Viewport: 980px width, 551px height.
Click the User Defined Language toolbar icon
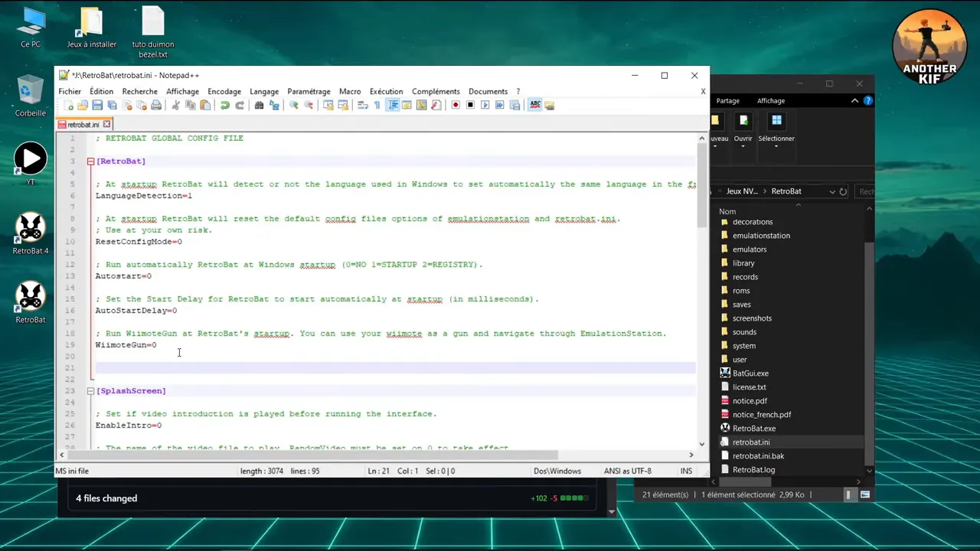407,106
